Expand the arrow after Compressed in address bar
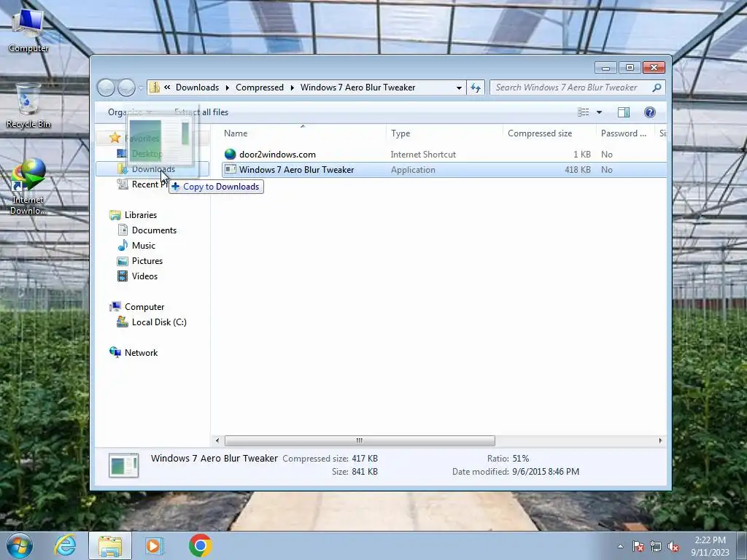The image size is (747, 560). [292, 87]
